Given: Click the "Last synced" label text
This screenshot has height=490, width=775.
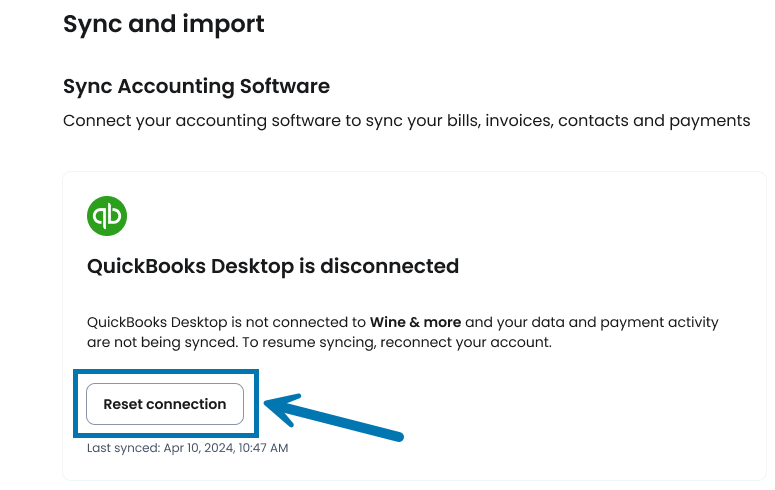Looking at the screenshot, I should click(x=120, y=448).
